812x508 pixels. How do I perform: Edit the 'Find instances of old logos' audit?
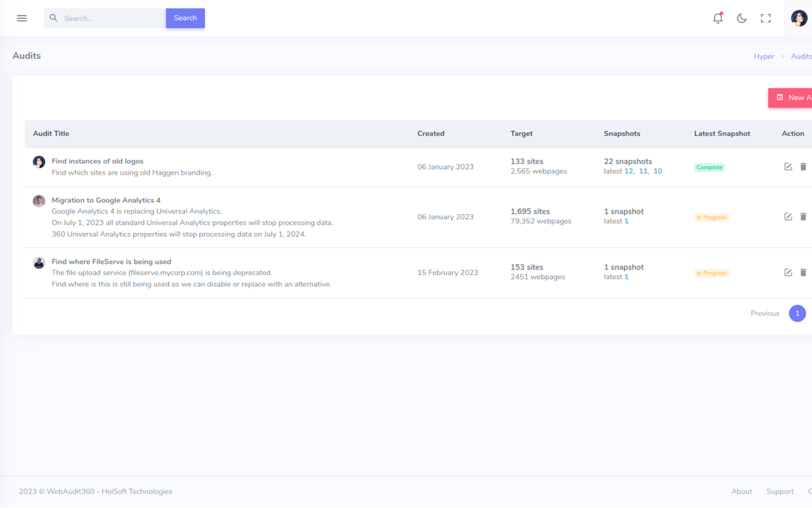point(788,167)
